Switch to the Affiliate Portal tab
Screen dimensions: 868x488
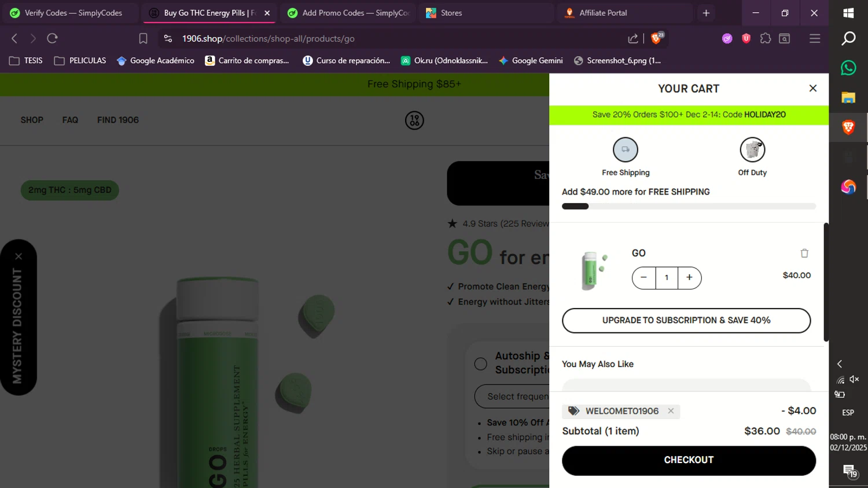click(625, 13)
